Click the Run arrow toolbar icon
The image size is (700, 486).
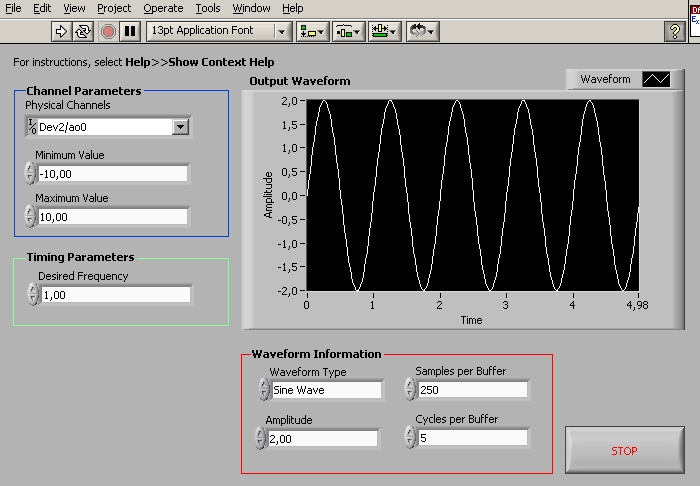pos(61,31)
